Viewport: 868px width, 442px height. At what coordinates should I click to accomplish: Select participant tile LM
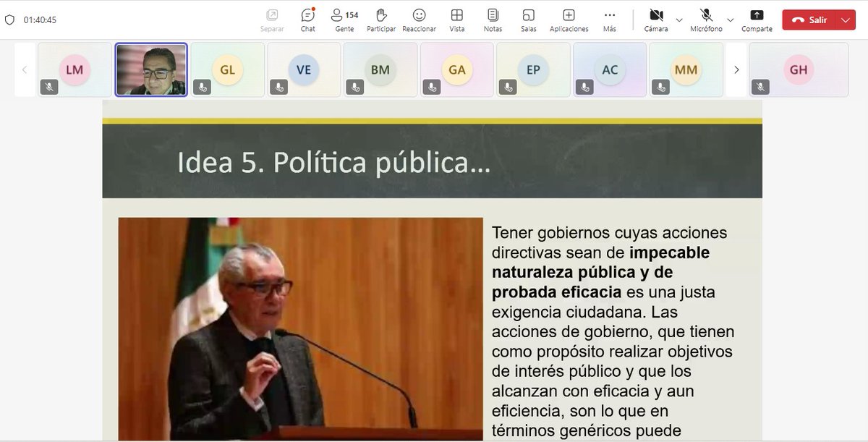[75, 69]
